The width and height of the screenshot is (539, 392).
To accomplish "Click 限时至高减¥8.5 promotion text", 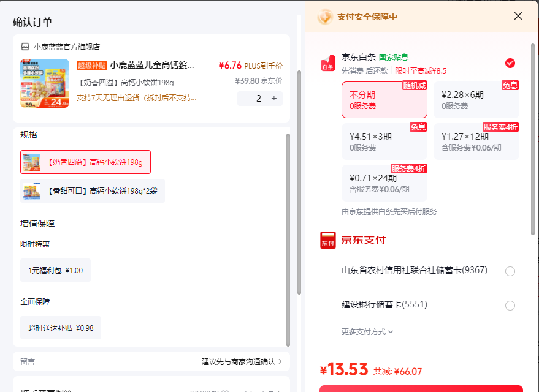I will point(421,71).
